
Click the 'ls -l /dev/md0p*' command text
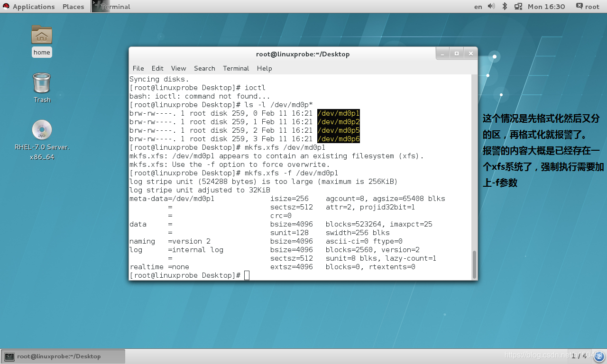click(279, 105)
